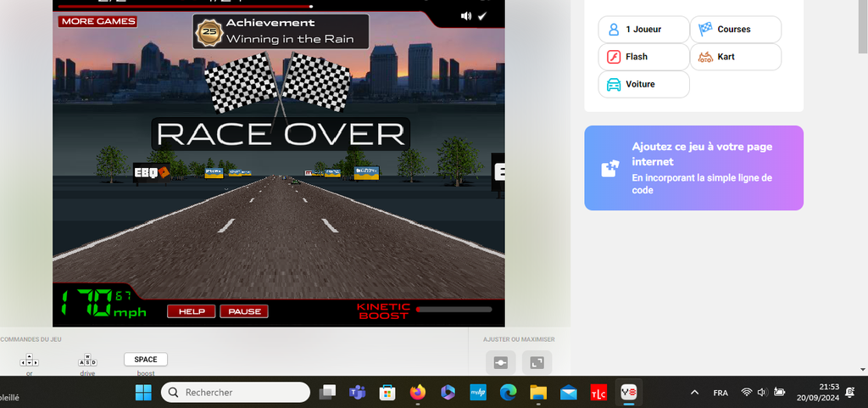Launch Microsoft Teams from the taskbar

pyautogui.click(x=357, y=393)
